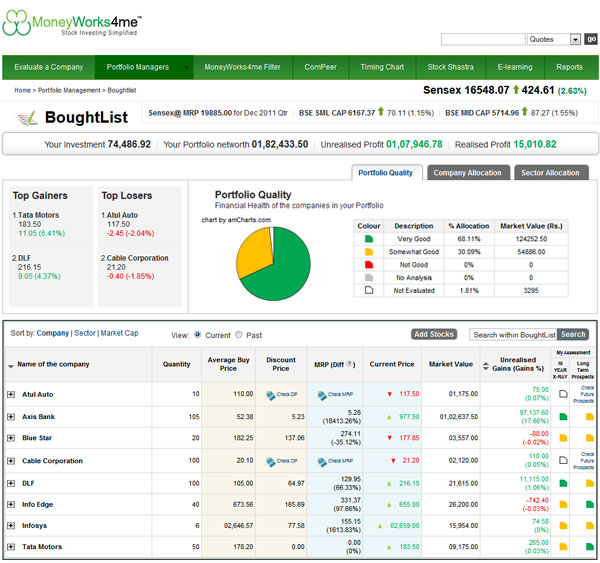Open the Quotes dropdown near search
This screenshot has height=563, width=600.
(x=575, y=39)
